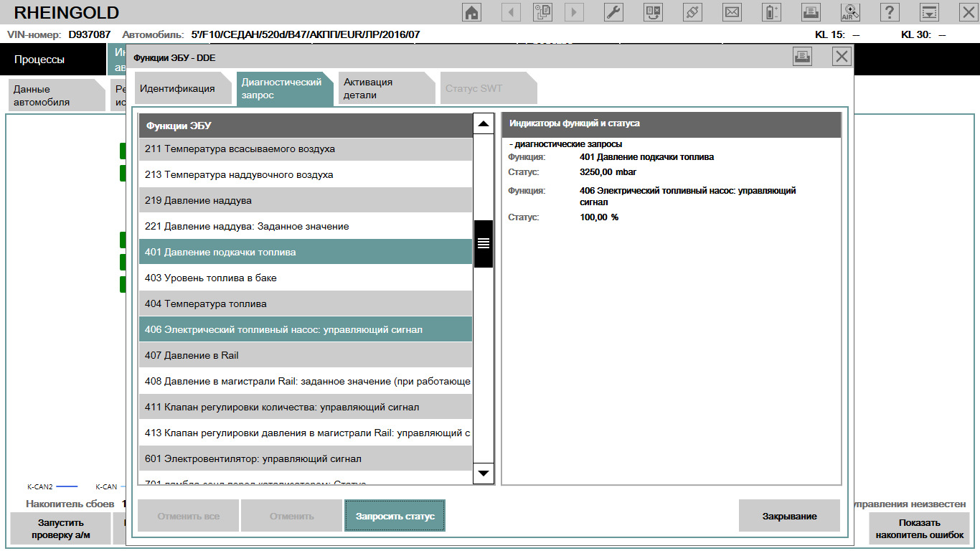The width and height of the screenshot is (980, 551).
Task: Open the control unit exchange icon
Action: (x=653, y=12)
